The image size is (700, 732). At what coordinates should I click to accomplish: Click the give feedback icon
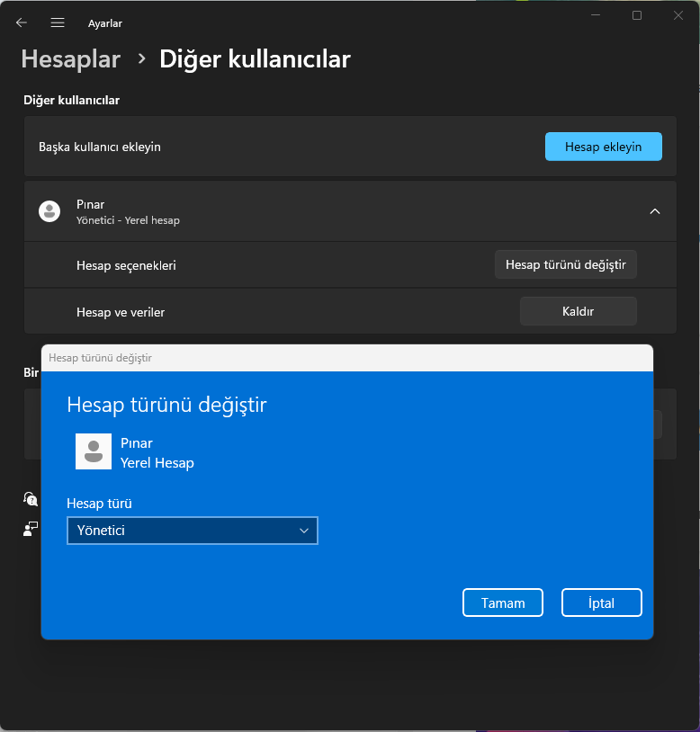[31, 529]
